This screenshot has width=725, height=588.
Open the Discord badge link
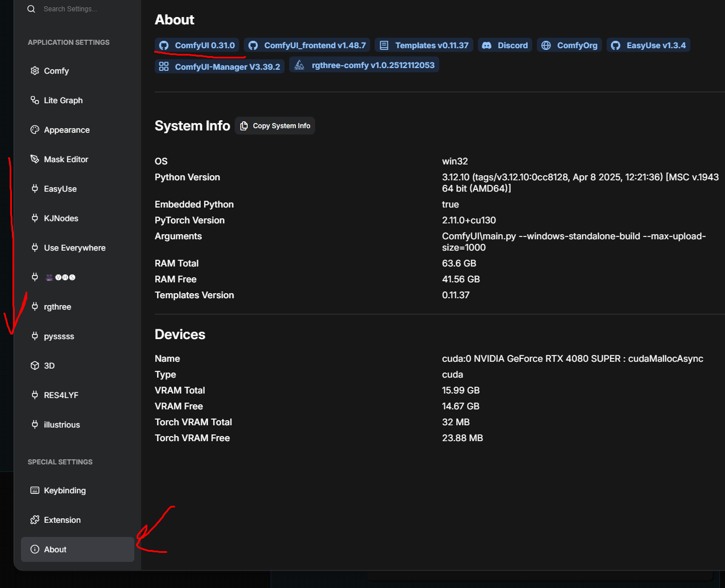(504, 45)
